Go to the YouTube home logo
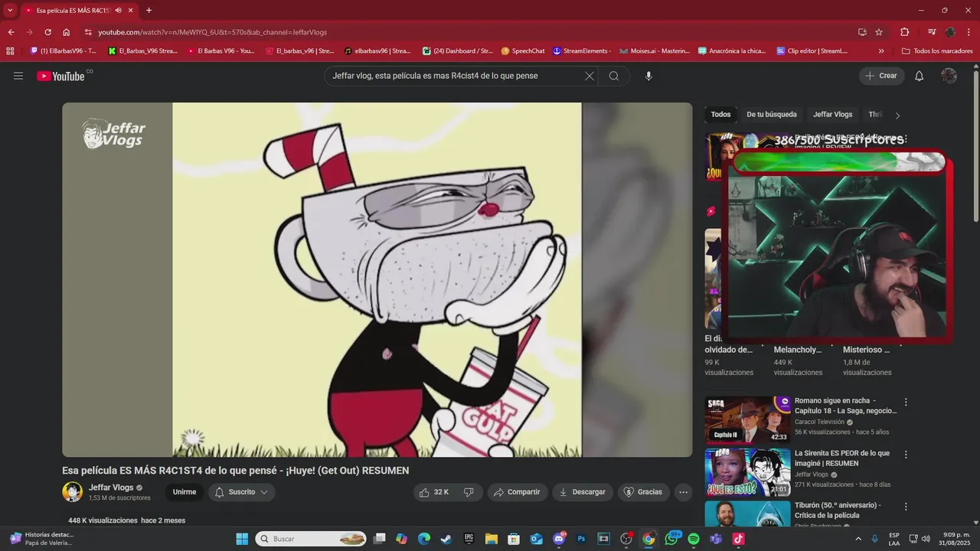Image resolution: width=980 pixels, height=551 pixels. point(60,76)
